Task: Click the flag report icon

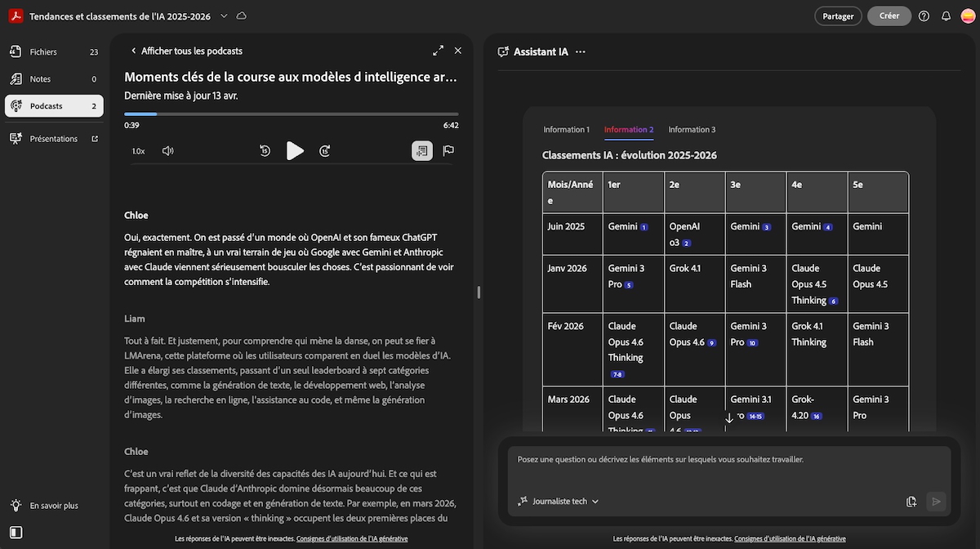Action: pyautogui.click(x=448, y=150)
